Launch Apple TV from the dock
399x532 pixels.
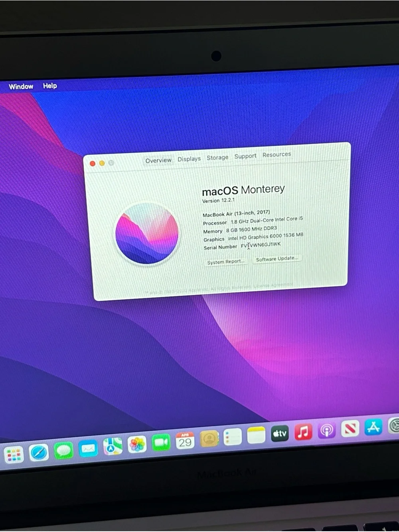point(280,433)
